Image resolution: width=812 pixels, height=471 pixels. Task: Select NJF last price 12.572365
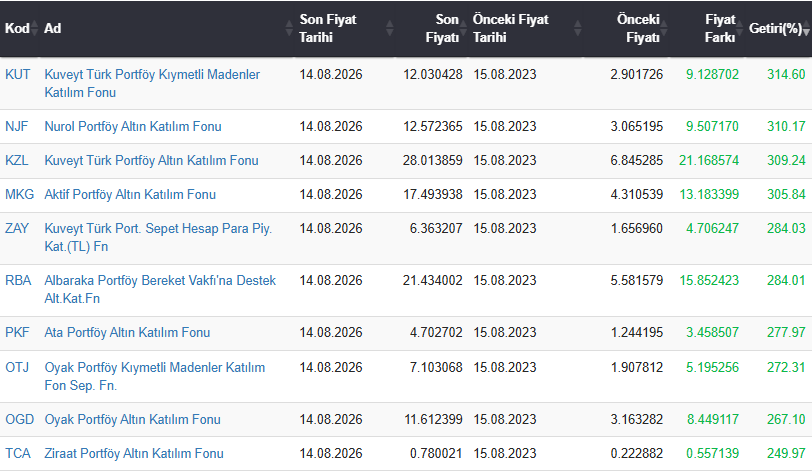tap(432, 126)
